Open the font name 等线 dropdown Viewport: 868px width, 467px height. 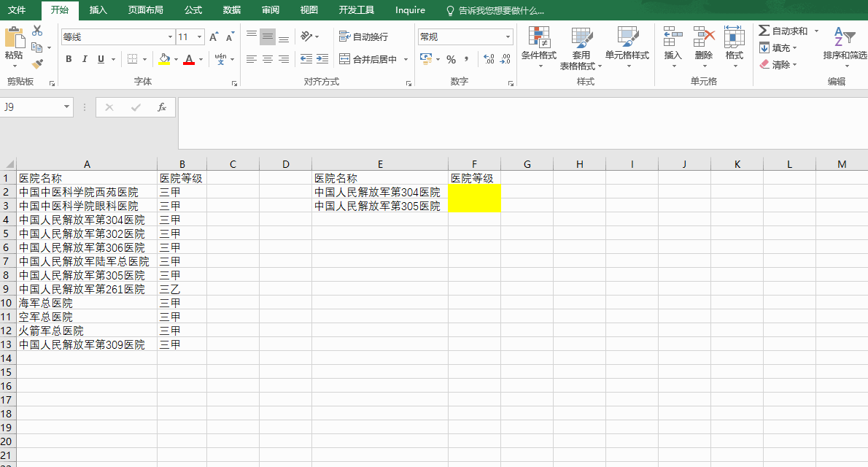(x=170, y=37)
